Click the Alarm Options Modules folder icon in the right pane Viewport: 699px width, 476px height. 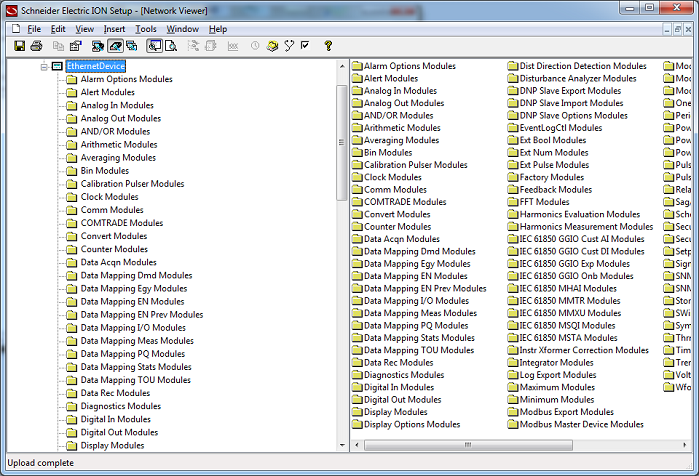[x=357, y=66]
